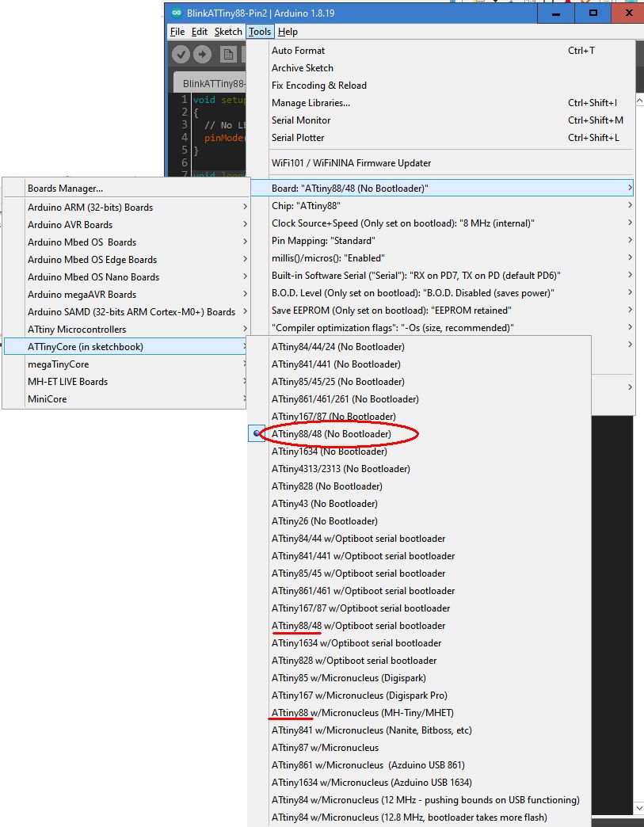Run Auto Format on the sketch

point(299,50)
